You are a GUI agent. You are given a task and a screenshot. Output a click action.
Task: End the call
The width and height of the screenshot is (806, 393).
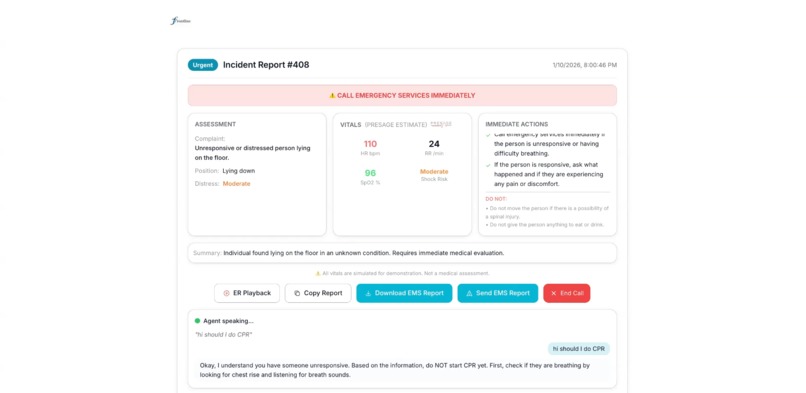click(566, 293)
